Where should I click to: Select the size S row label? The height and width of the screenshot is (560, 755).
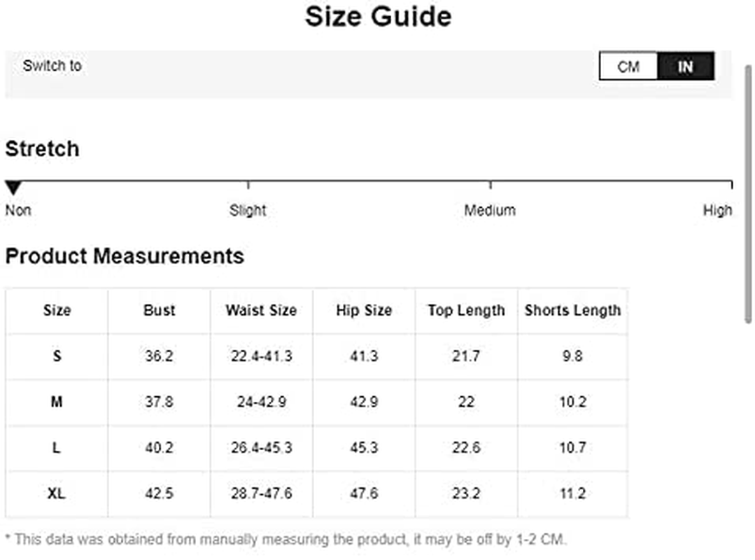click(57, 356)
